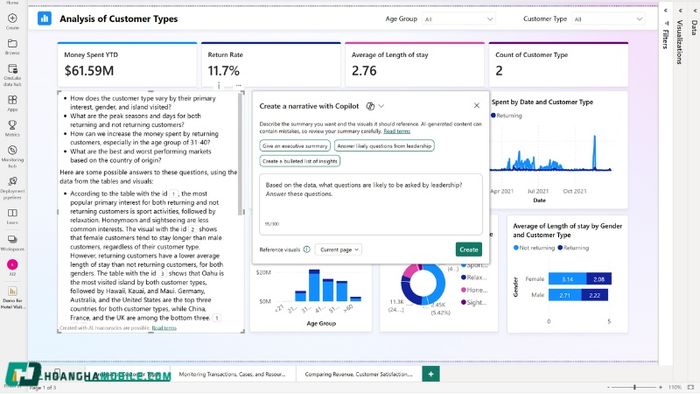Screen dimensions: 700x394
Task: Open Workspaces in the sidebar
Action: [12, 243]
